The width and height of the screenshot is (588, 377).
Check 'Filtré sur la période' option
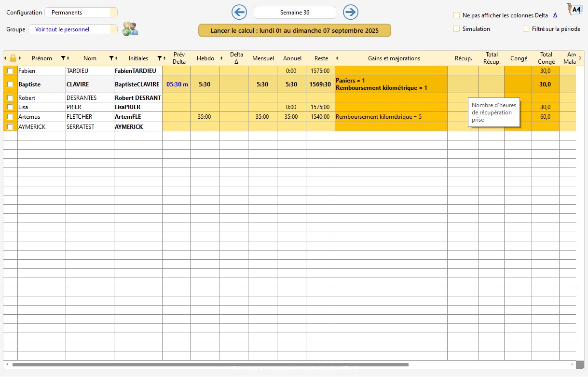(526, 29)
